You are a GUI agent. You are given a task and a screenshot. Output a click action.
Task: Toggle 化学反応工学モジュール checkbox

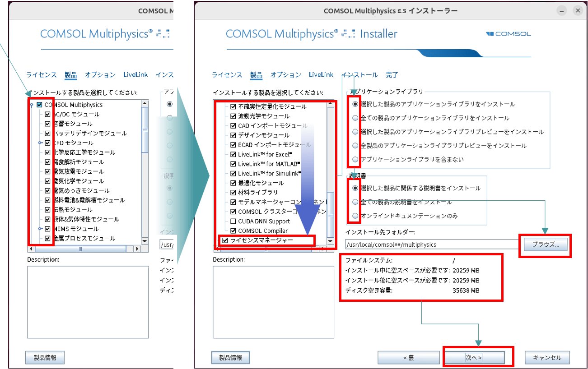point(47,152)
